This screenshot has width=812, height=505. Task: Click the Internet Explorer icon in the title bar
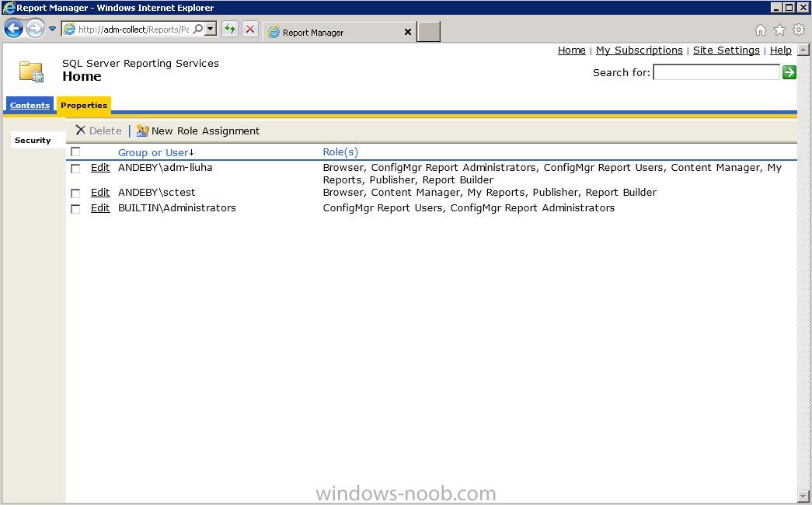9,8
